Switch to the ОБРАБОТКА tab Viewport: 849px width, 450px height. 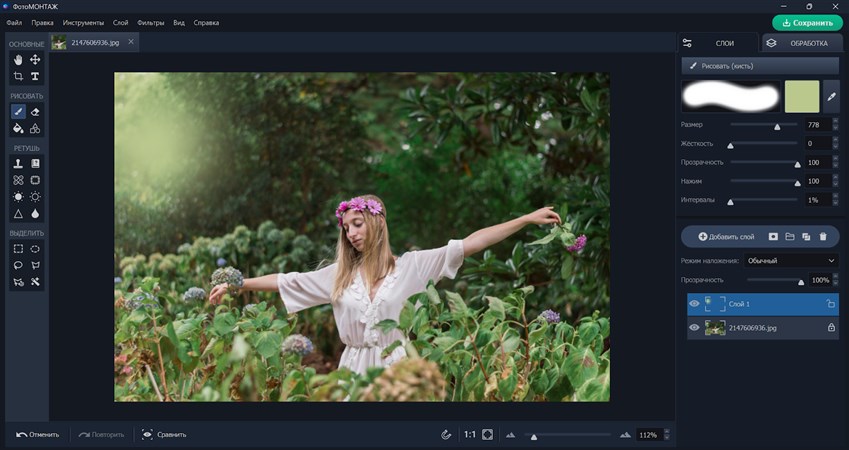click(800, 43)
